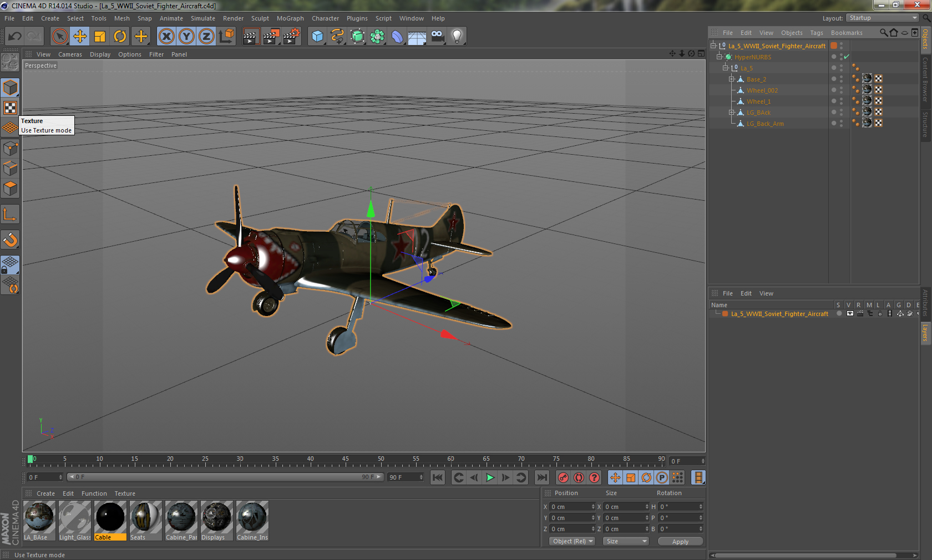This screenshot has height=560, width=932.
Task: Expand the LG_BAck object
Action: 732,113
